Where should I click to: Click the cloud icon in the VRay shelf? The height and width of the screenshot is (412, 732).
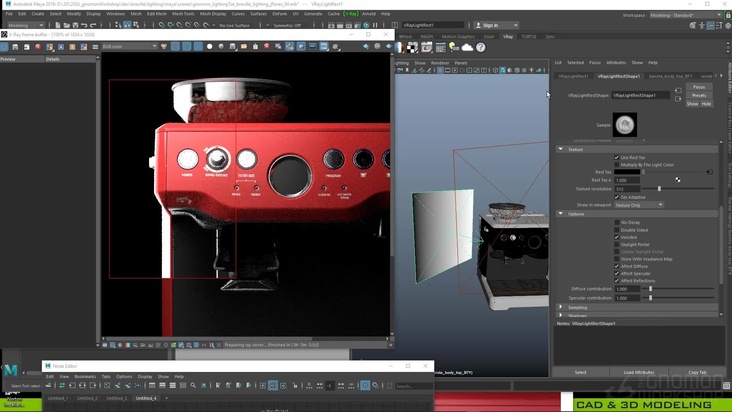point(467,47)
